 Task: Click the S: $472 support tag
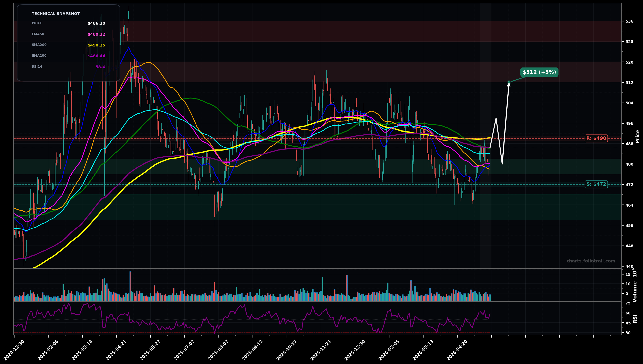point(596,184)
